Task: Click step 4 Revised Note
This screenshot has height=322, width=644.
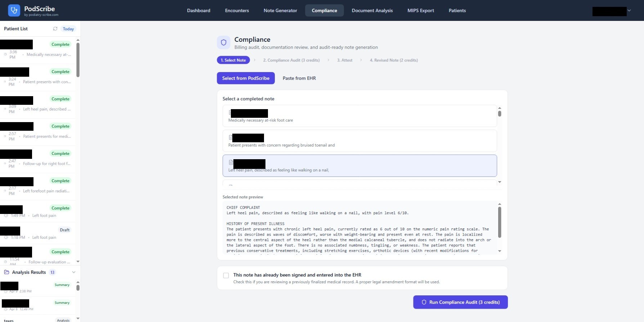Action: (x=394, y=60)
